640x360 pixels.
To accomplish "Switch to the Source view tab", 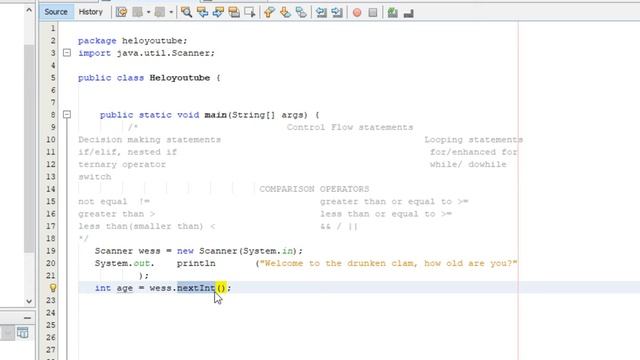I will (x=56, y=12).
